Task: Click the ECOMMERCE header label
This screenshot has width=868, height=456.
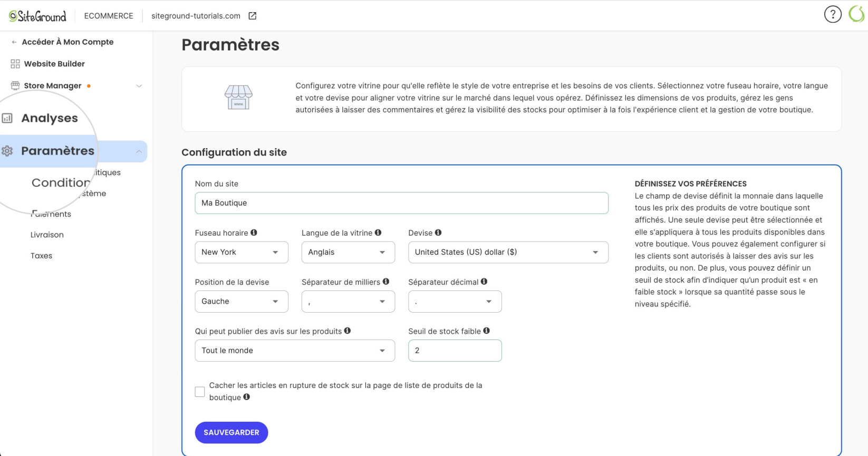Action: [109, 16]
